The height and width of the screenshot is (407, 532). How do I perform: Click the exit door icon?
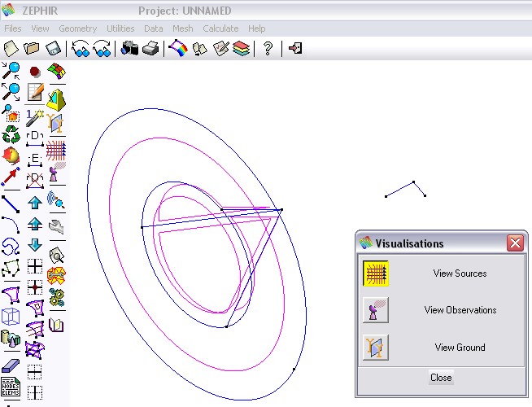(295, 48)
